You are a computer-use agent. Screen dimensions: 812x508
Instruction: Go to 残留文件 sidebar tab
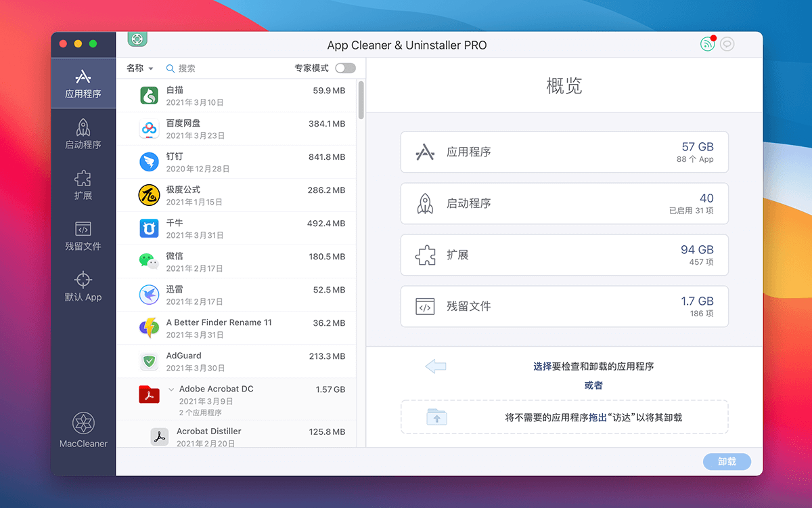83,236
